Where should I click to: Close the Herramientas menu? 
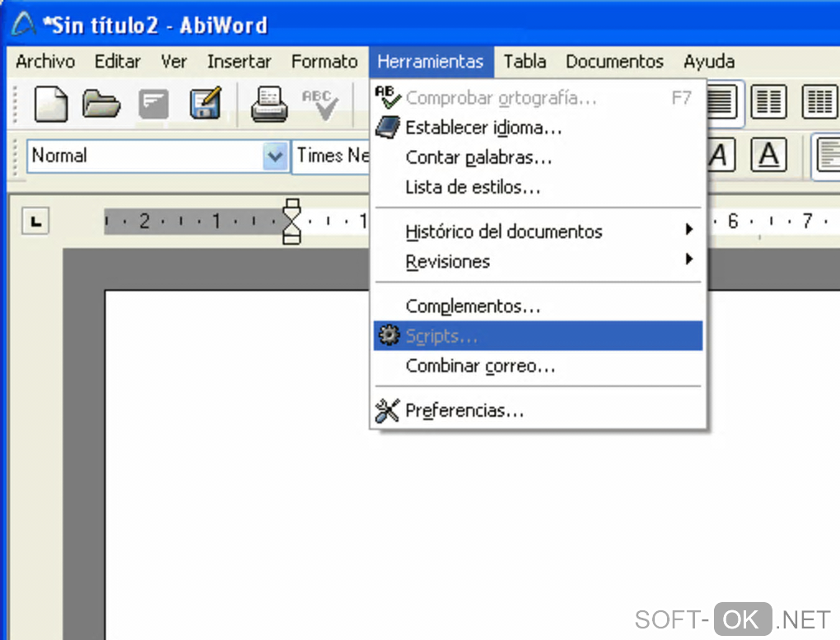pos(431,62)
